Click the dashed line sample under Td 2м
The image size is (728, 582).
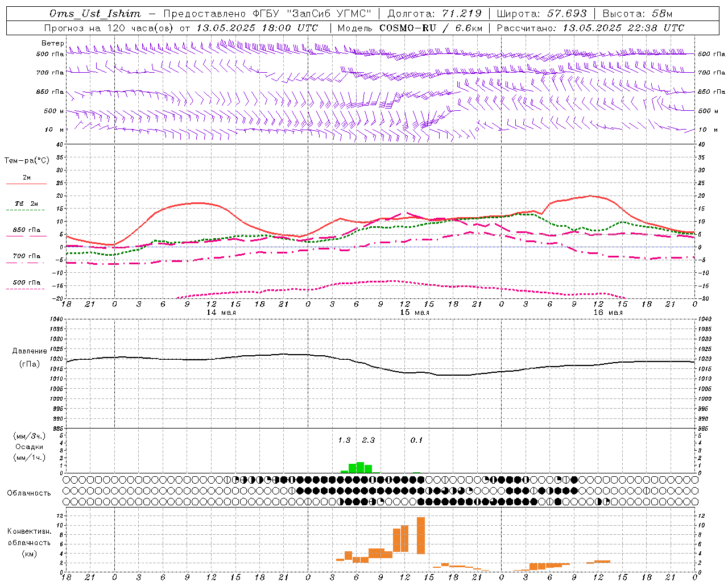tap(25, 210)
